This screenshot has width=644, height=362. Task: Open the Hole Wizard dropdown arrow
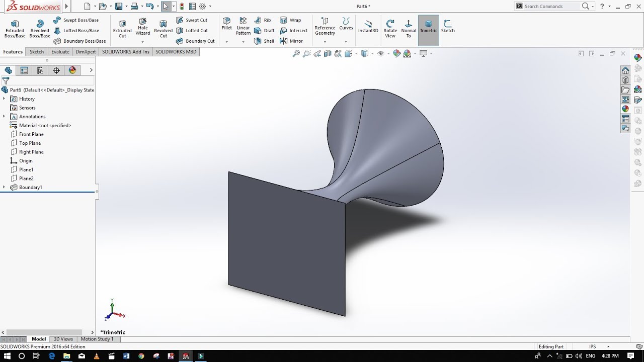tap(143, 42)
